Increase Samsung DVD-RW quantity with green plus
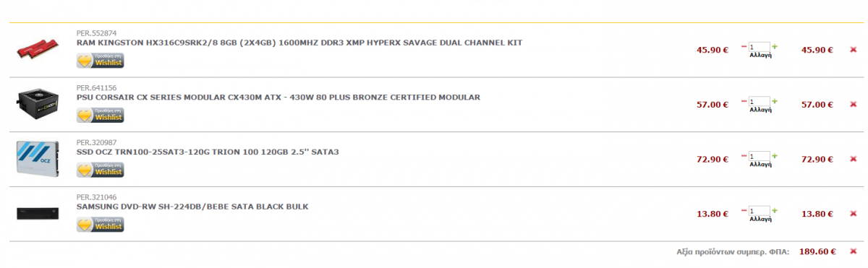 [x=775, y=211]
